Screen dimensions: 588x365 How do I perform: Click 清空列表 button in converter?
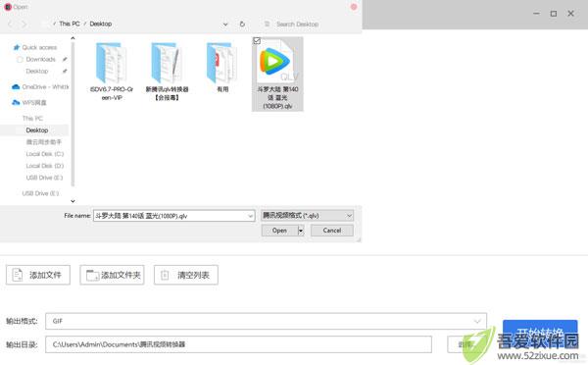click(x=186, y=275)
